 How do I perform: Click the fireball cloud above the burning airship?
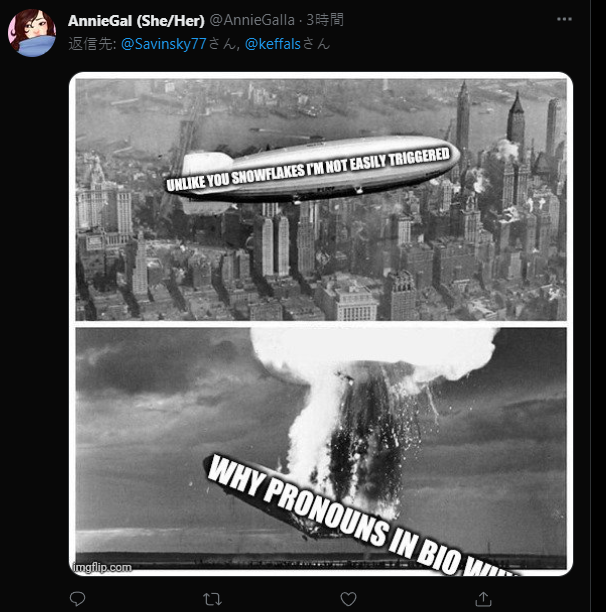375,353
